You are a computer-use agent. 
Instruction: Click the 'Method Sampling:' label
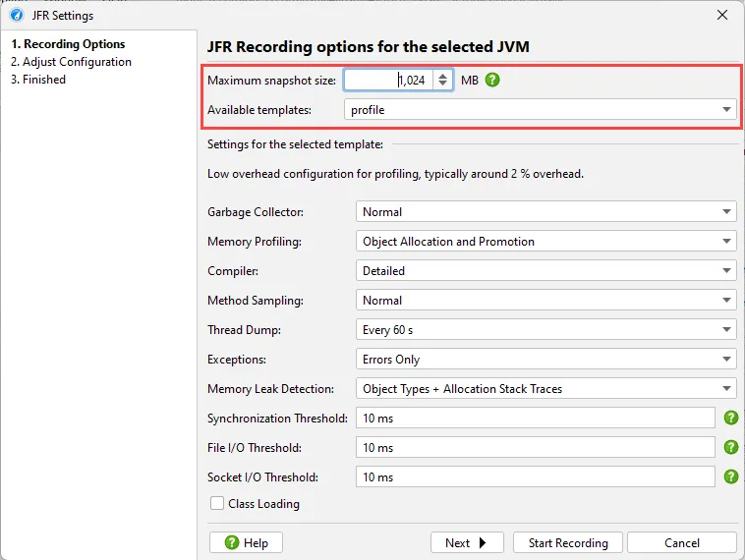click(256, 301)
